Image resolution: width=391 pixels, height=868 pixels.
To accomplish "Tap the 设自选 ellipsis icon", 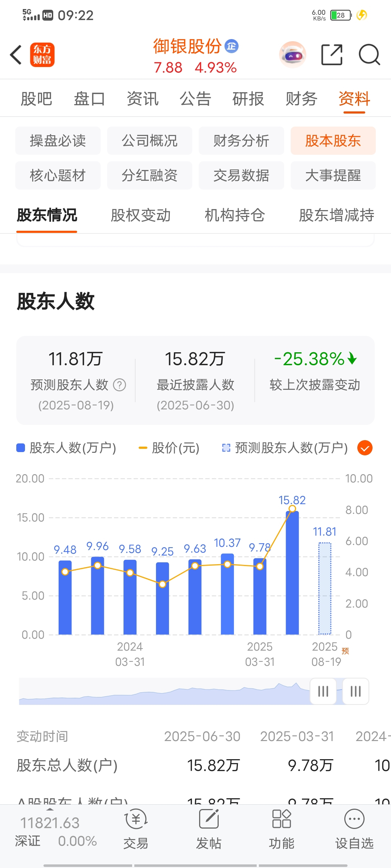I will [x=354, y=819].
